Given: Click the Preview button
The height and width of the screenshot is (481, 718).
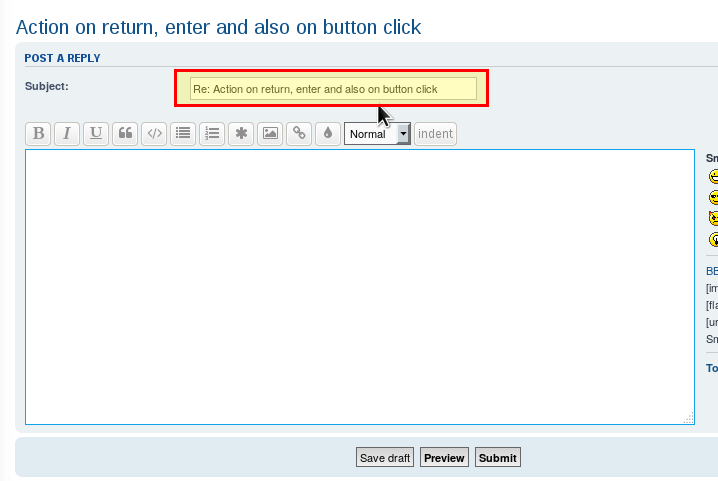Looking at the screenshot, I should click(444, 458).
